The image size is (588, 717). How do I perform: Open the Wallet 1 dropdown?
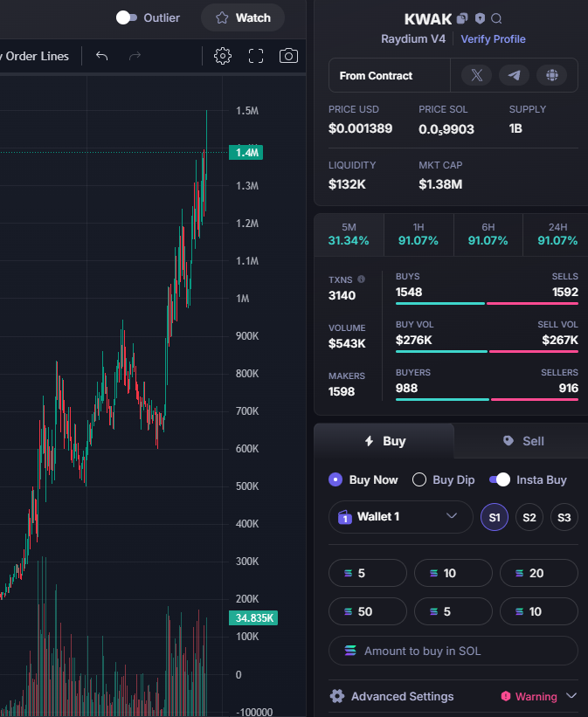[400, 517]
